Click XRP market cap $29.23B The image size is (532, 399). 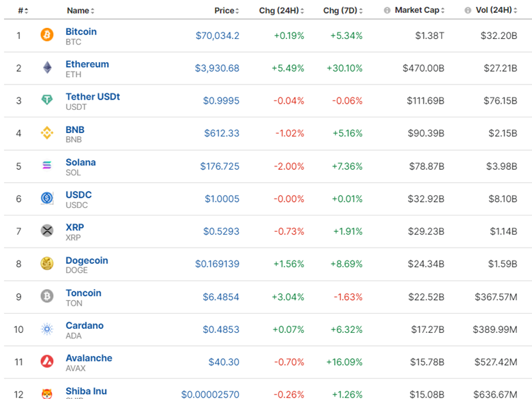click(x=426, y=231)
